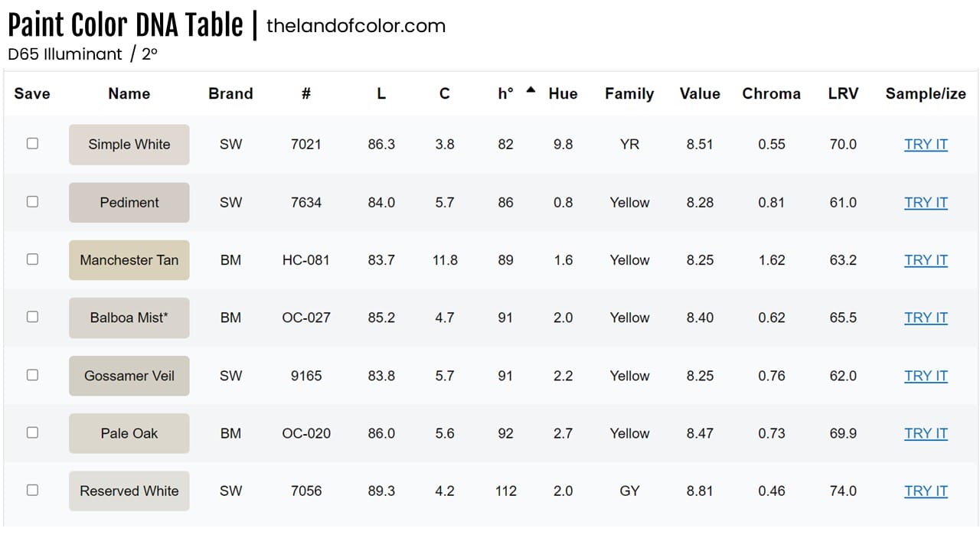Sort the table by the L column
Image resolution: width=980 pixels, height=551 pixels.
[x=381, y=94]
